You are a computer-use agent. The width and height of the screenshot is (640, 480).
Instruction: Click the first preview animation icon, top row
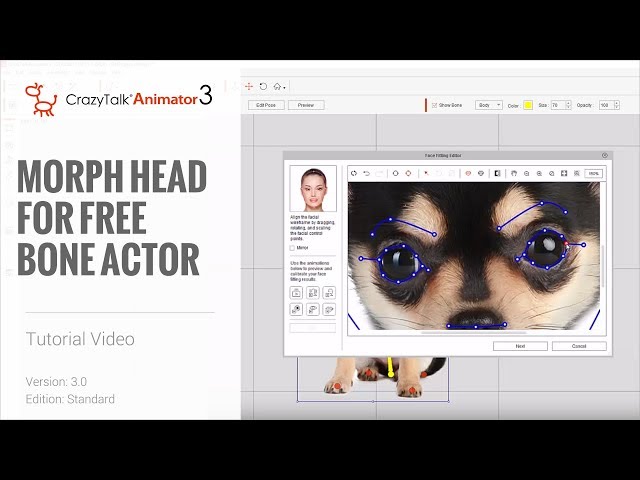pos(296,293)
